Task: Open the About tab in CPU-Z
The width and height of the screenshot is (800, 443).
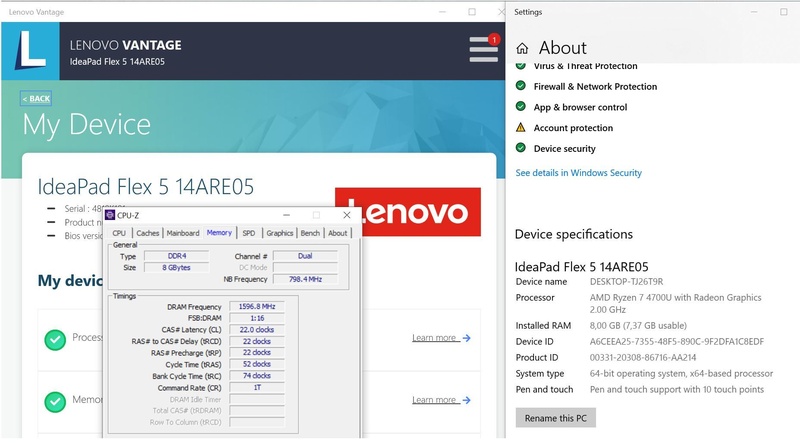Action: 337,233
